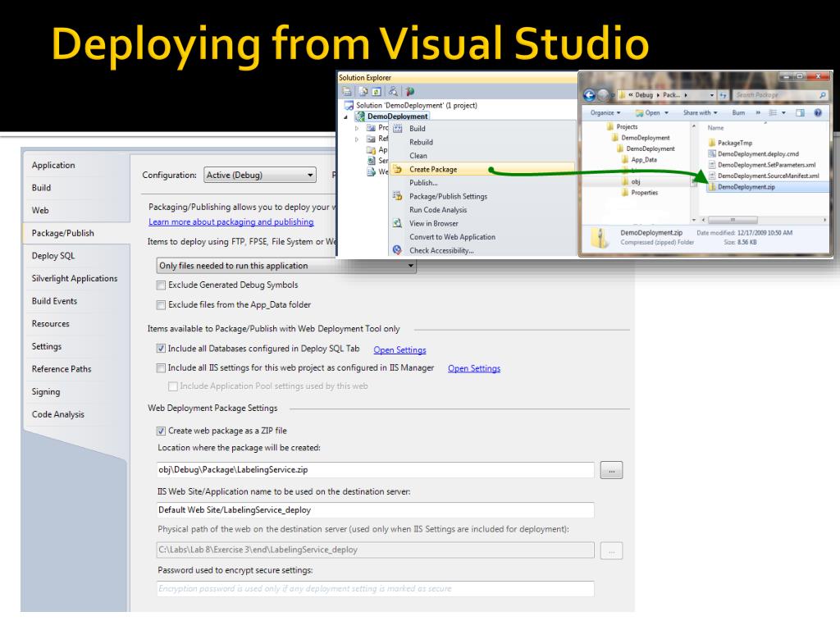
Task: Click large zip folder icon in Explorer details pane
Action: coord(600,238)
